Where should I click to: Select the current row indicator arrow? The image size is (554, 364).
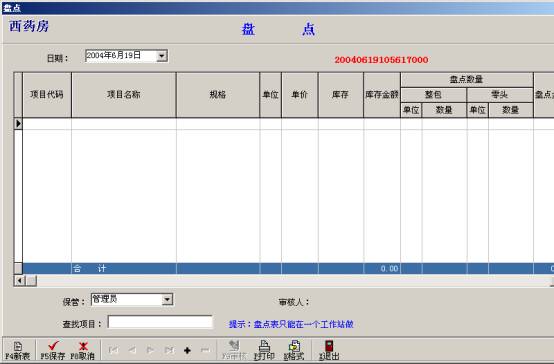point(18,124)
